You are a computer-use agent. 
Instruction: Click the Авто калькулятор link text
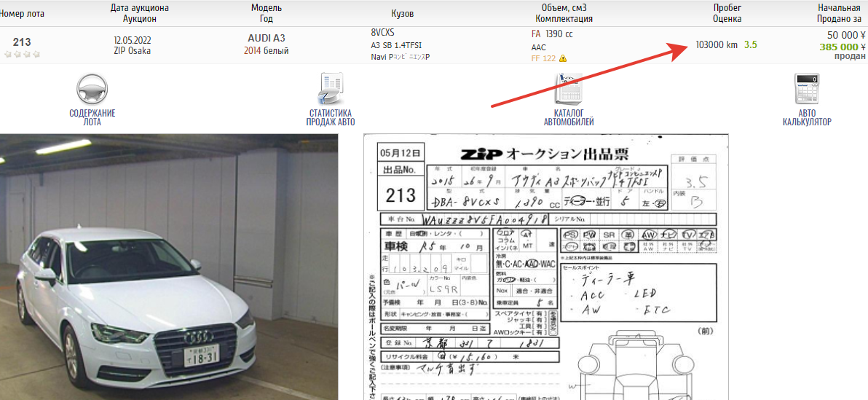point(807,117)
